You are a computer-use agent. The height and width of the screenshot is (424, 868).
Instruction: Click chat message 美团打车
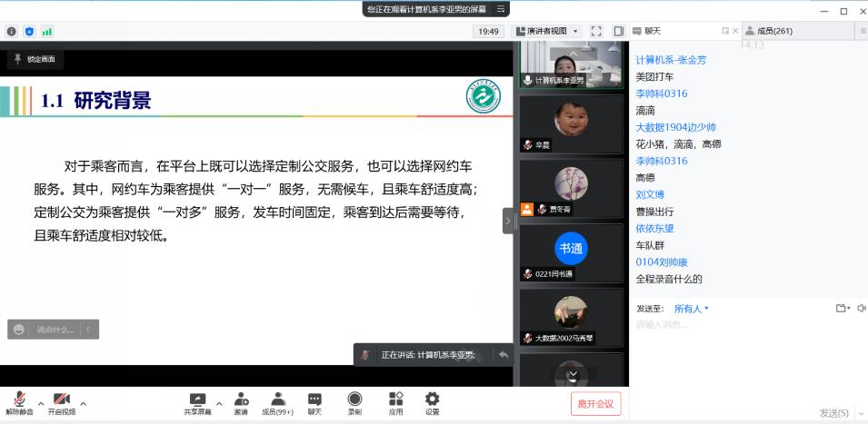coord(655,77)
